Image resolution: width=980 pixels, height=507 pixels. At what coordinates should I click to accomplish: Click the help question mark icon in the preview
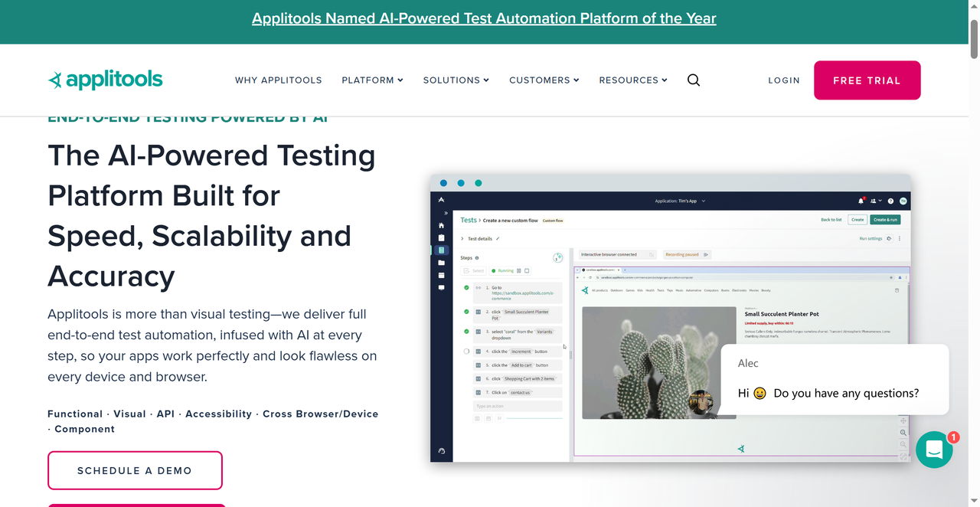click(x=890, y=201)
